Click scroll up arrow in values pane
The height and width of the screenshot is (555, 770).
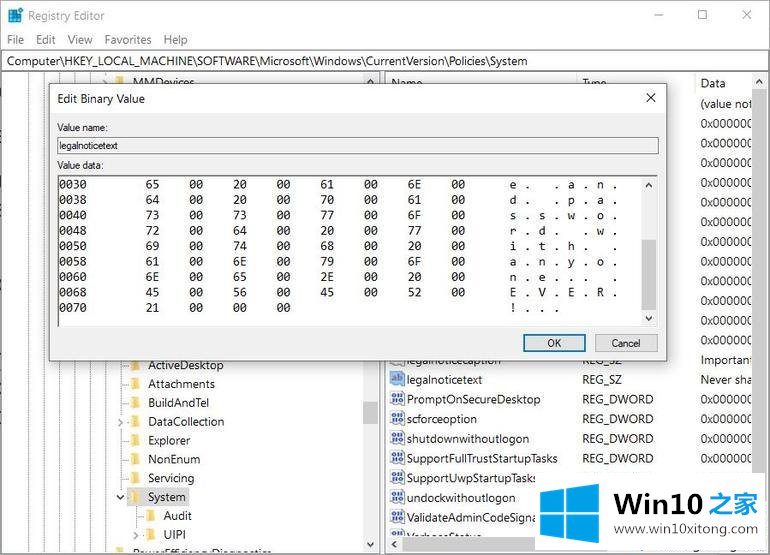[759, 82]
